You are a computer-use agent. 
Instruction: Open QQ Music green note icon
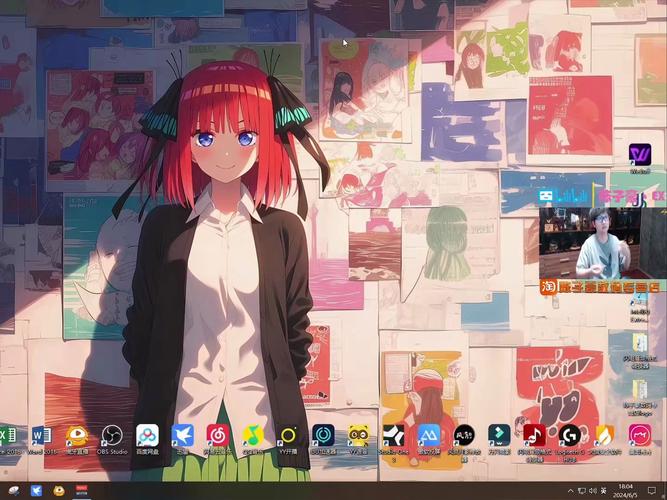pos(253,436)
